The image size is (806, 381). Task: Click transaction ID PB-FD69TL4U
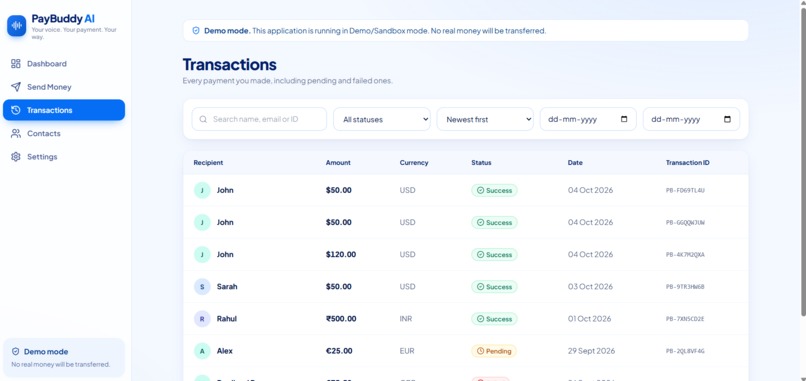pos(685,190)
